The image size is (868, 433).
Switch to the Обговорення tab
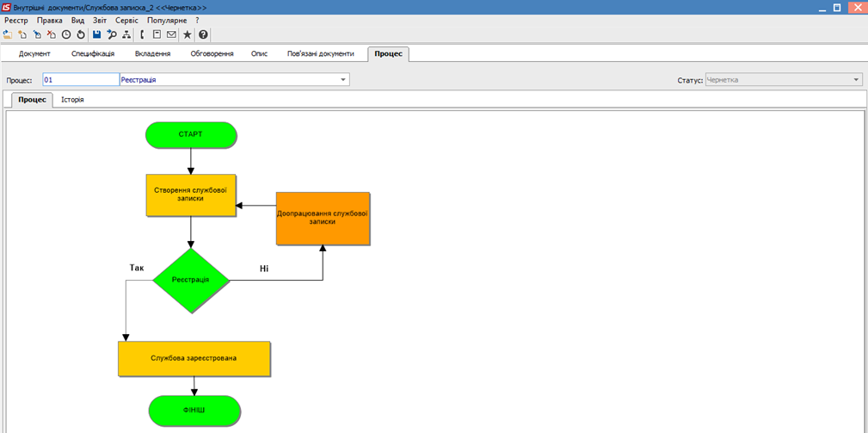(x=212, y=53)
